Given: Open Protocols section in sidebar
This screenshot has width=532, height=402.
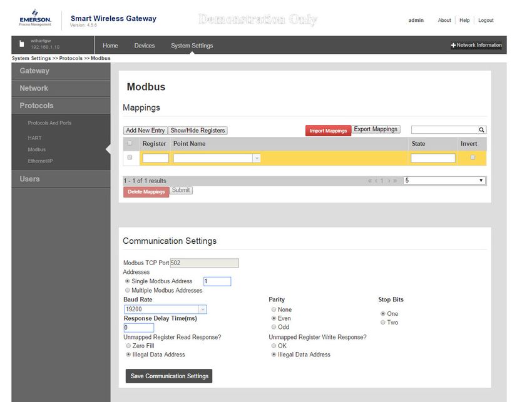Looking at the screenshot, I should [x=61, y=106].
